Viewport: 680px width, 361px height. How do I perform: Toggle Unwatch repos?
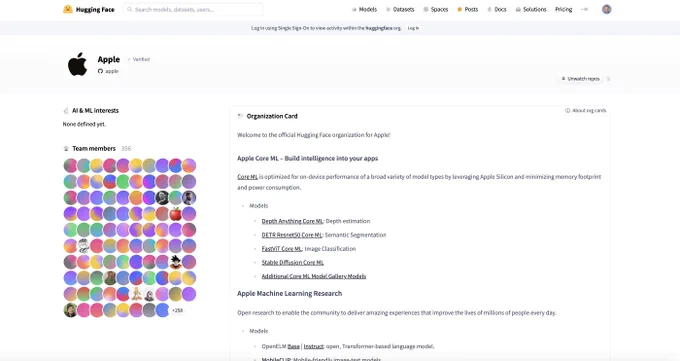click(580, 79)
